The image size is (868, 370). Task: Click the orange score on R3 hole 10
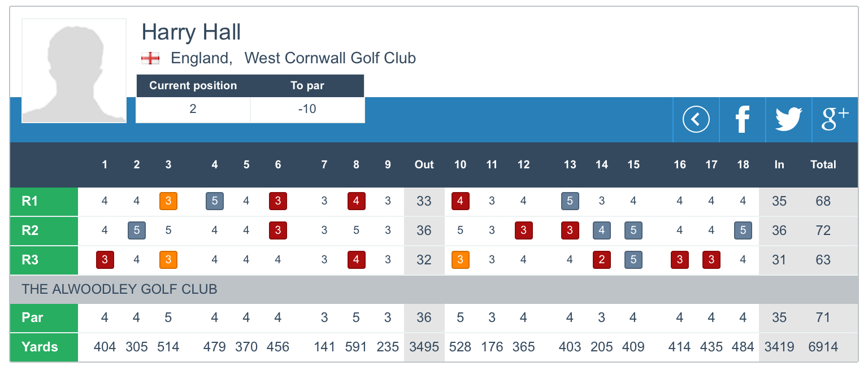(x=461, y=260)
